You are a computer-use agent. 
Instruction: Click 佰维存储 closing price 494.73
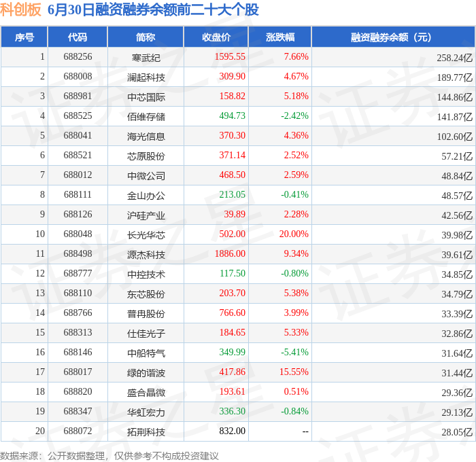233,115
